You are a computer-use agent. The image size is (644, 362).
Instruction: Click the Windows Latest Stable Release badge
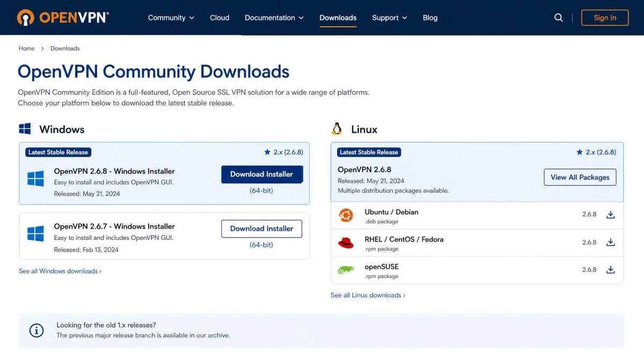58,152
